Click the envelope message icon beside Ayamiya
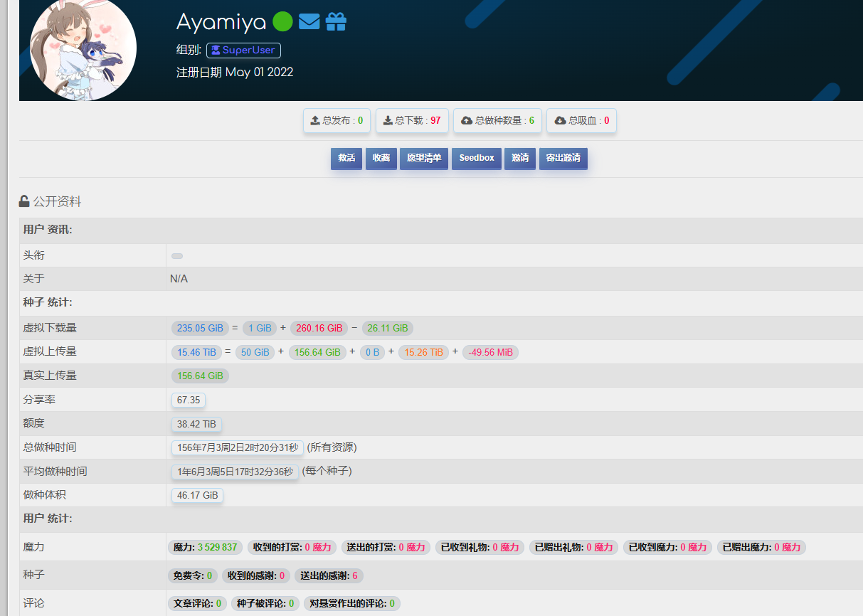Viewport: 863px width, 616px height. click(x=309, y=22)
